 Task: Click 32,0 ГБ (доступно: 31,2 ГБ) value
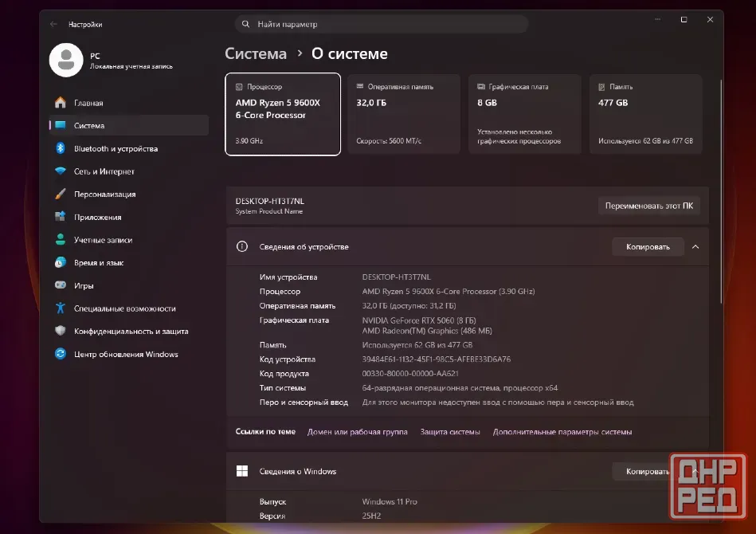[409, 306]
